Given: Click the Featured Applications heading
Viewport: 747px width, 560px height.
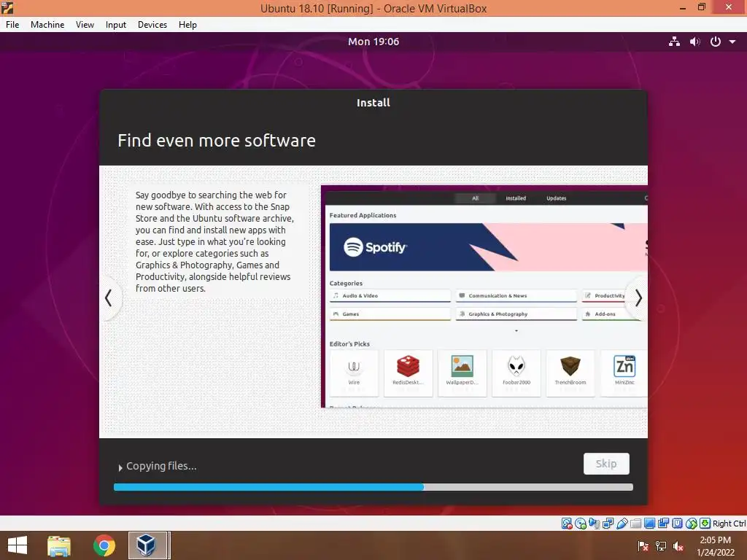Looking at the screenshot, I should [x=363, y=215].
